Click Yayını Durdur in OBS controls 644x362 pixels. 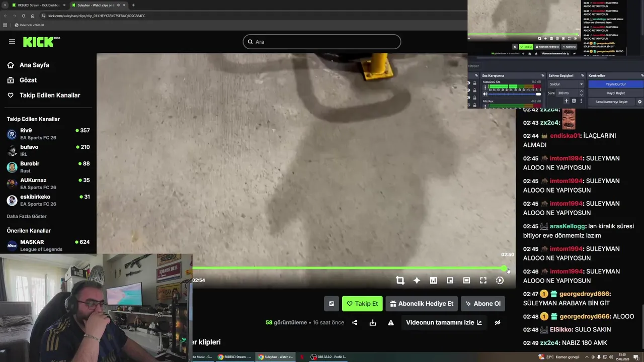615,84
